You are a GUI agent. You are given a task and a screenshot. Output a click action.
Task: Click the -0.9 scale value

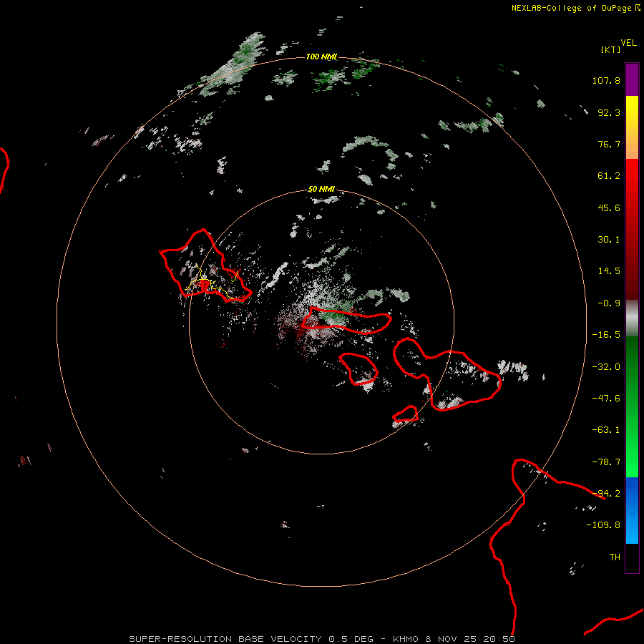(x=609, y=303)
